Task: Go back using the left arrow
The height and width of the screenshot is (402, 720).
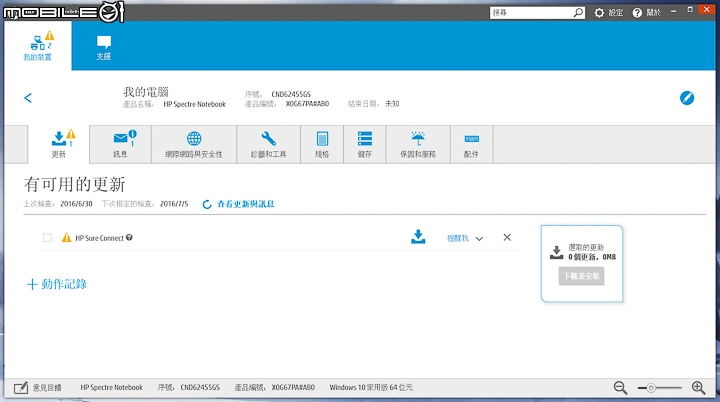Action: (28, 97)
